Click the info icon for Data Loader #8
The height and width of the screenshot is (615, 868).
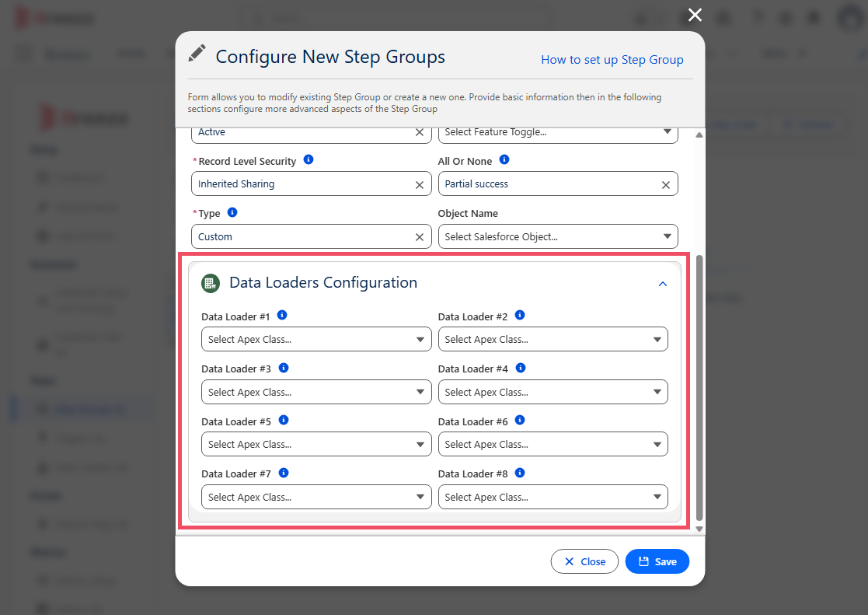coord(520,473)
